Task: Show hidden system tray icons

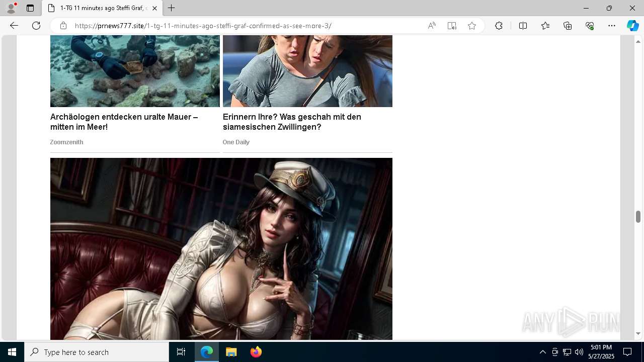Action: 542,352
